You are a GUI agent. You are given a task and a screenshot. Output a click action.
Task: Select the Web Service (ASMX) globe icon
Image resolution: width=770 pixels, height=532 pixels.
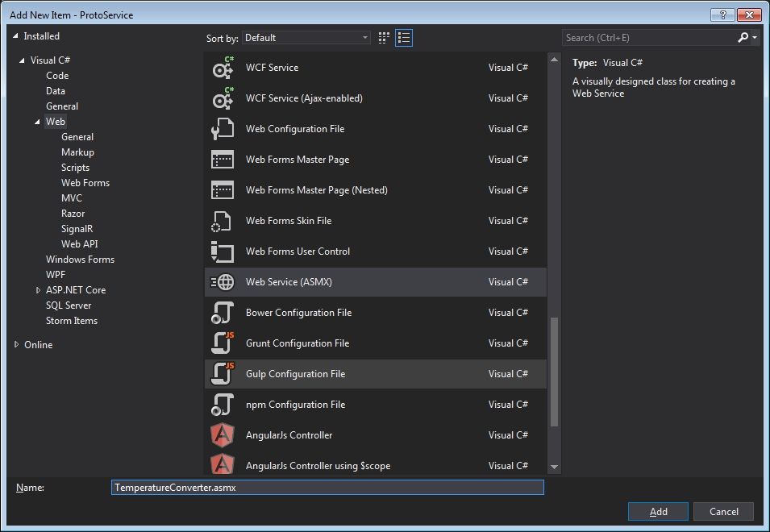223,282
